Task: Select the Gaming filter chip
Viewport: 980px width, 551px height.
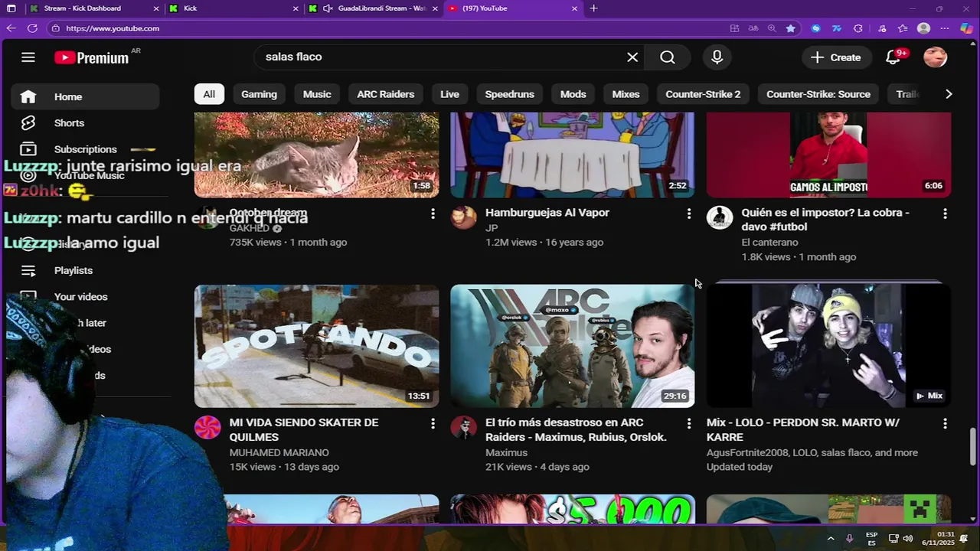Action: pyautogui.click(x=259, y=94)
